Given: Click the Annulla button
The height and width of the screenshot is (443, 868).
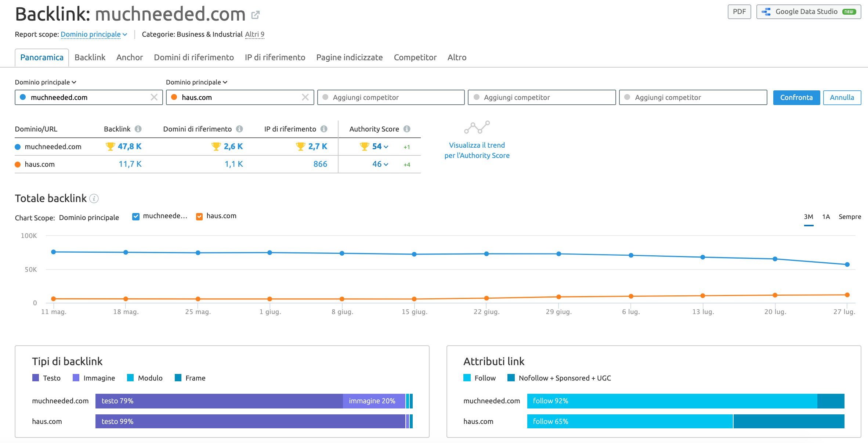Looking at the screenshot, I should point(842,98).
